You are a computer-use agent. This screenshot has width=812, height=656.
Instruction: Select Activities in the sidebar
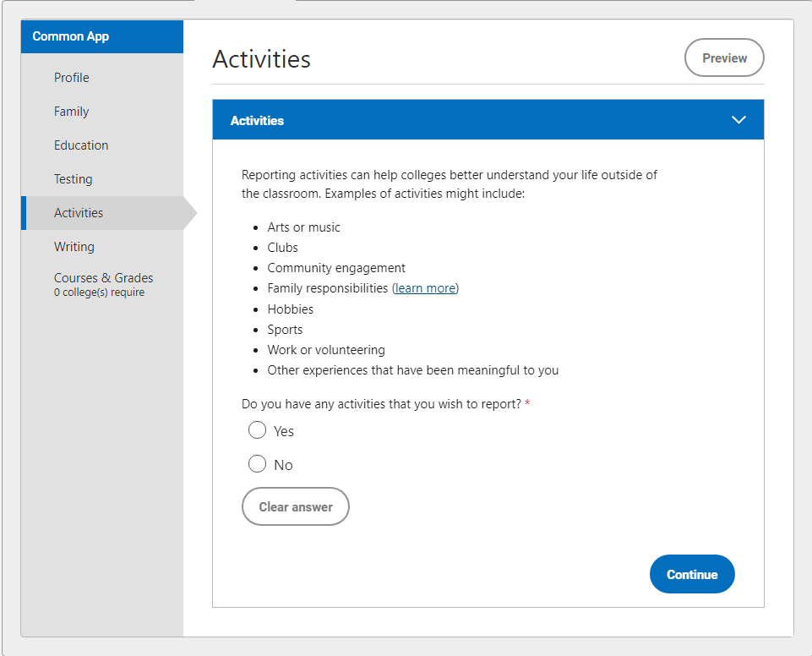(79, 213)
